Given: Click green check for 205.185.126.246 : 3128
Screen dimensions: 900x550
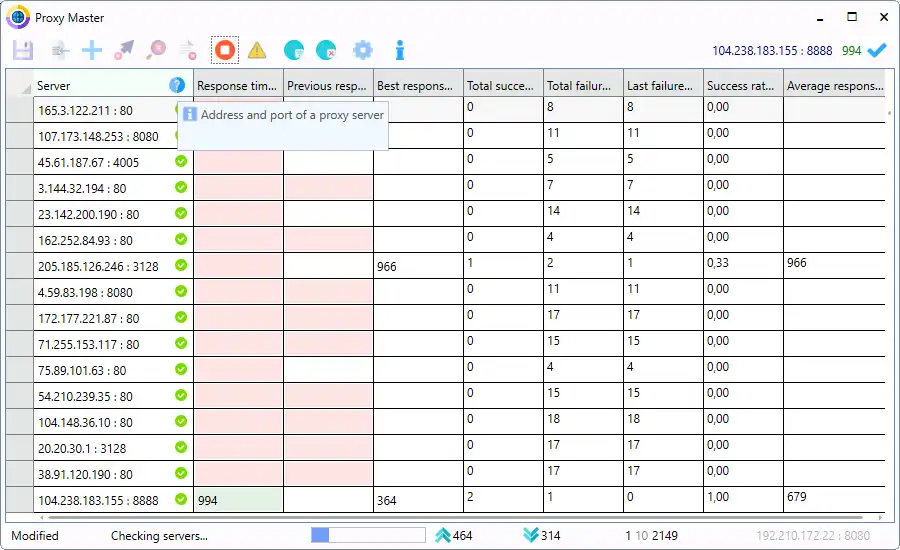Looking at the screenshot, I should click(x=181, y=265).
